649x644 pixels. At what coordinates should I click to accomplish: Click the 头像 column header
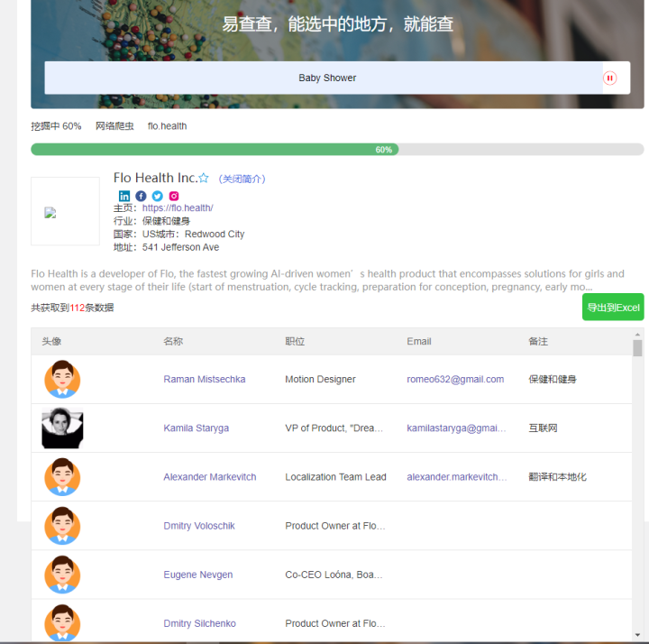51,341
